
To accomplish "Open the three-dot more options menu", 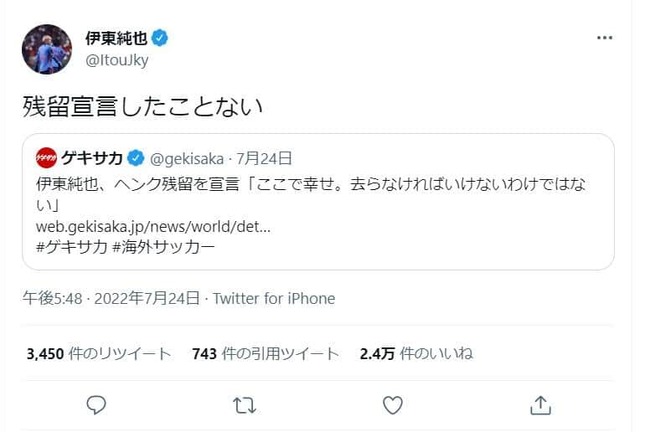I will tap(604, 38).
